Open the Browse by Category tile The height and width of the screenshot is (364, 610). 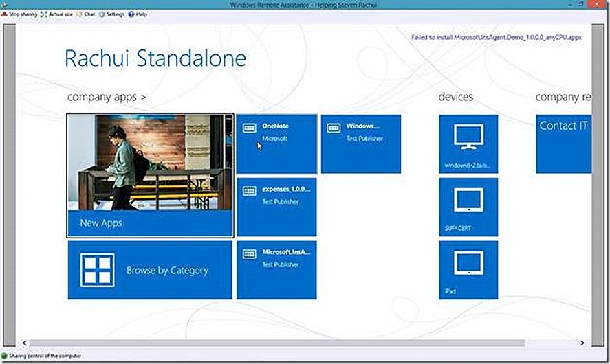150,270
